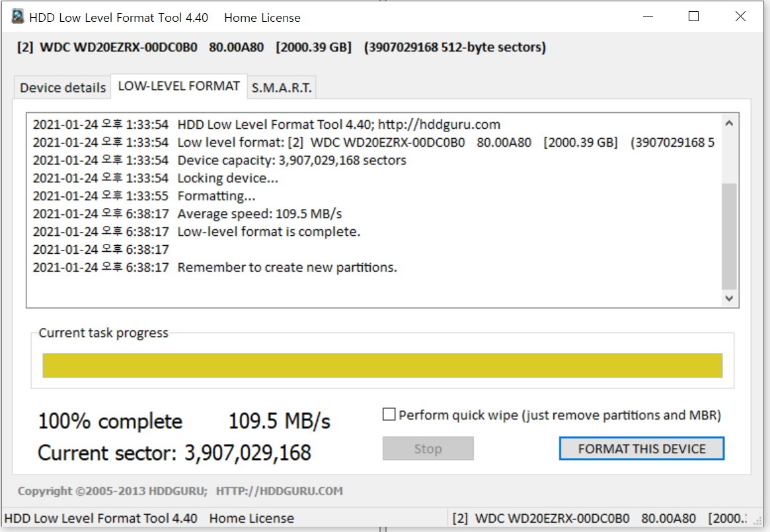Image resolution: width=770 pixels, height=532 pixels.
Task: Close the HDD Low Level Format window
Action: tap(740, 17)
